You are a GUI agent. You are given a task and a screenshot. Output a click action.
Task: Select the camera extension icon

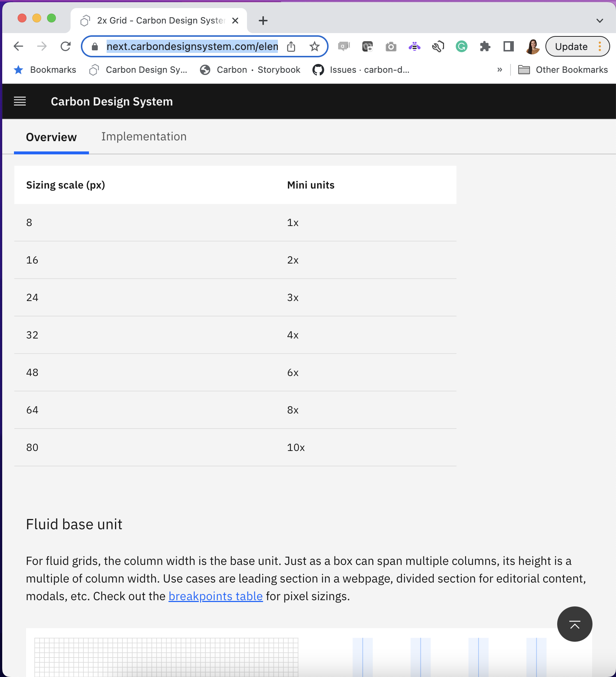[391, 46]
